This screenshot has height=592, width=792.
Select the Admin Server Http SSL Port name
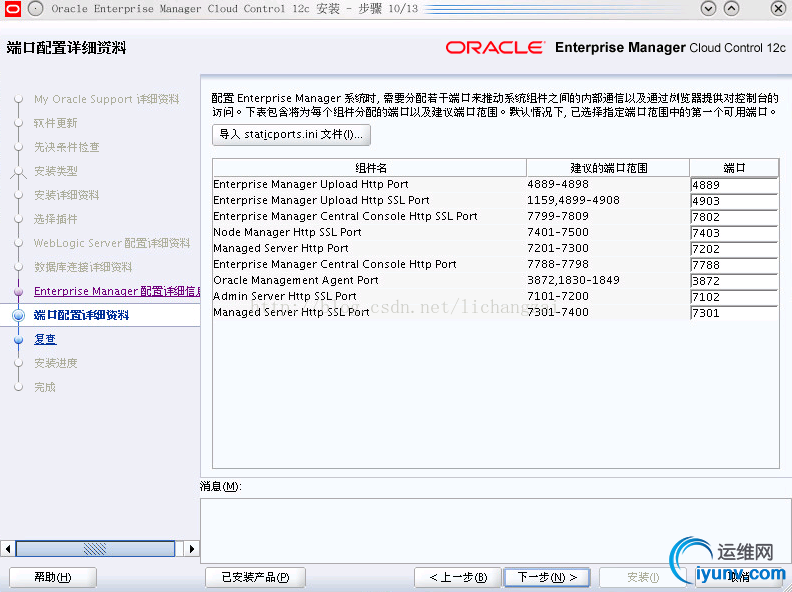click(x=285, y=297)
